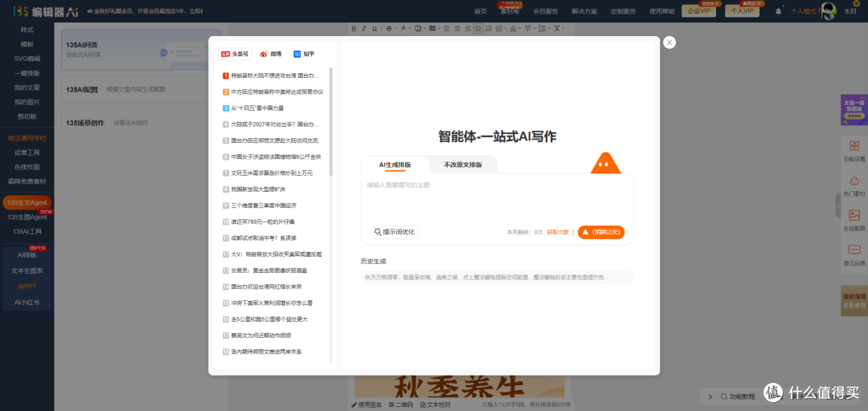Click the highlighted justify alignment icon
Viewport: 868px width, 411px height.
(x=477, y=28)
